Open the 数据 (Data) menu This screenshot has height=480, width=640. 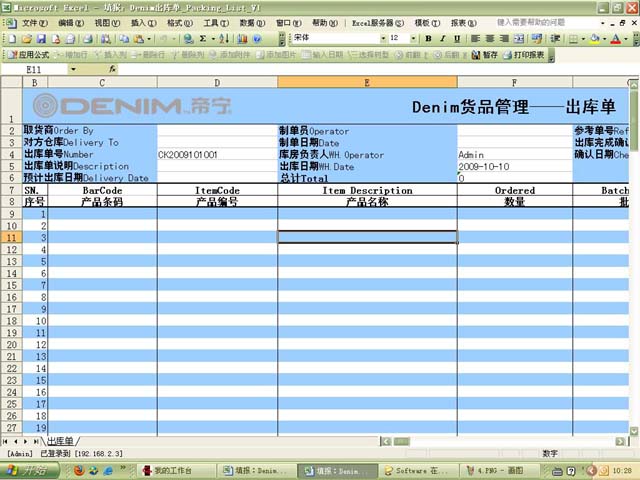coord(246,22)
